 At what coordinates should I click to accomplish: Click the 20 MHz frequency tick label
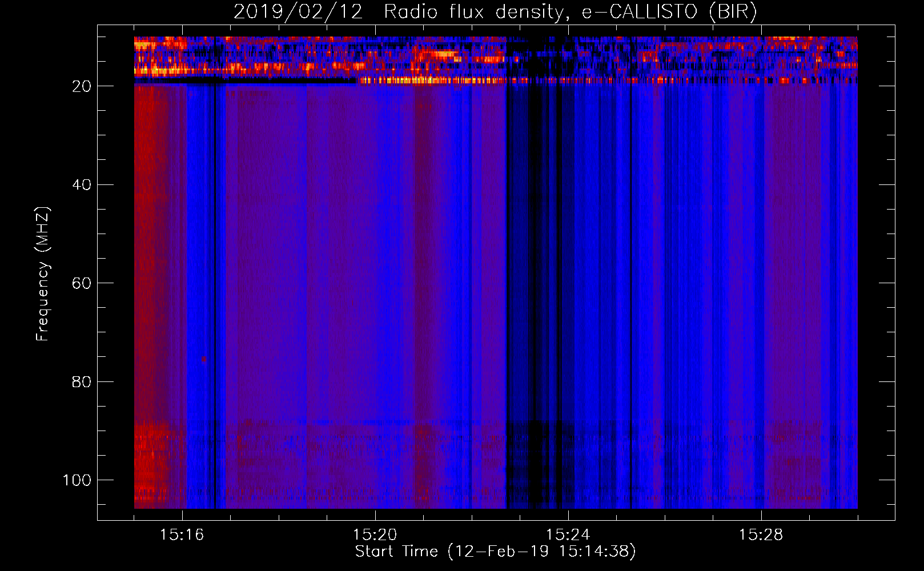point(82,86)
